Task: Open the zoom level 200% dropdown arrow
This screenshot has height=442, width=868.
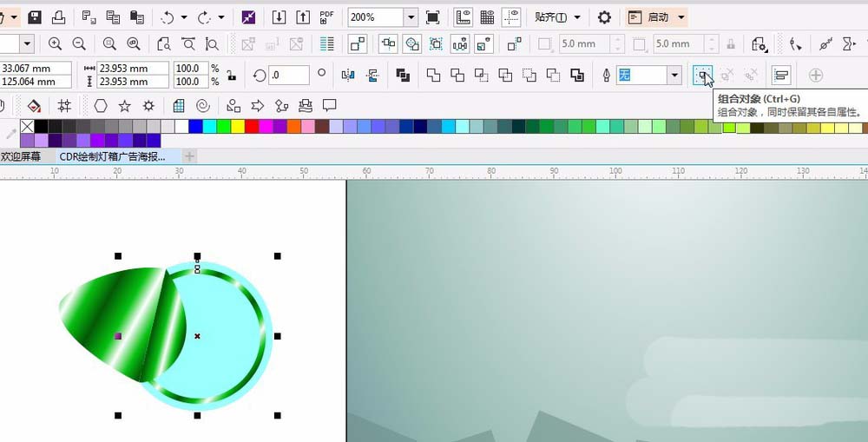Action: click(x=411, y=17)
